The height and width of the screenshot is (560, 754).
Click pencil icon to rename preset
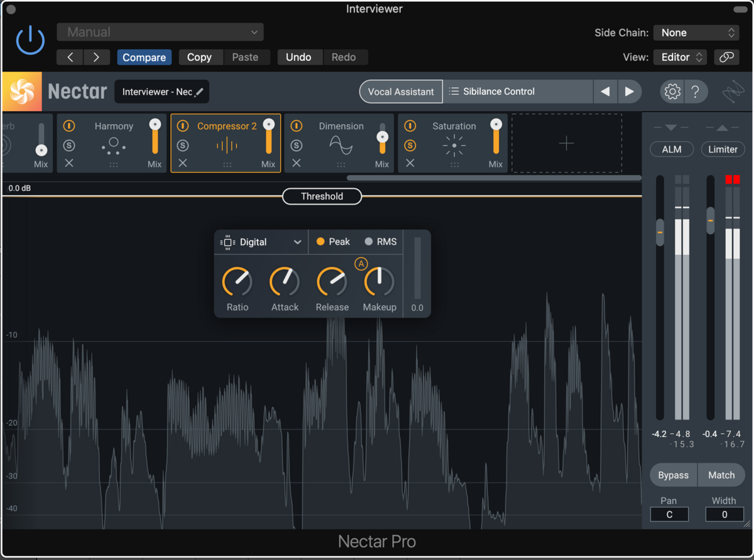click(199, 92)
